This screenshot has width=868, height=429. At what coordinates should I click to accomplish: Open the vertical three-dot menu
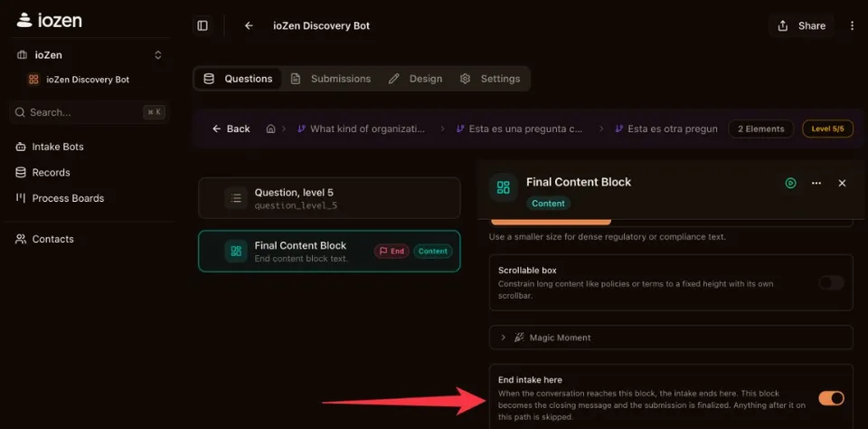coord(852,25)
